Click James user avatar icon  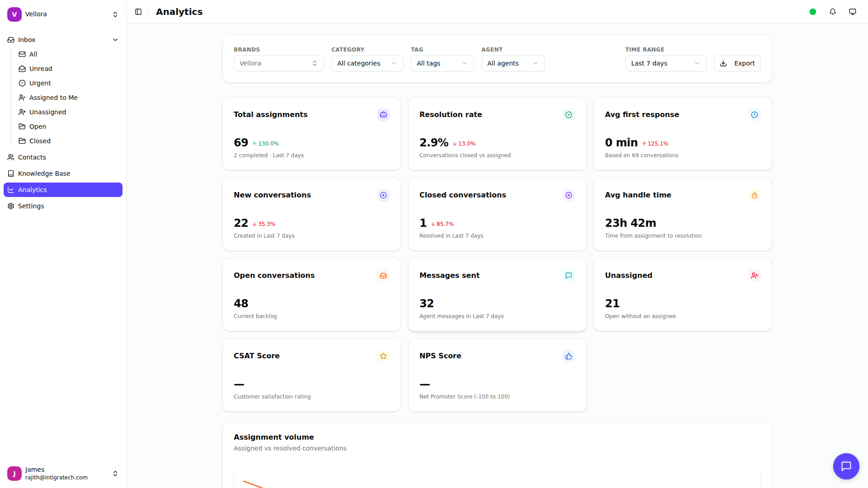tap(14, 474)
